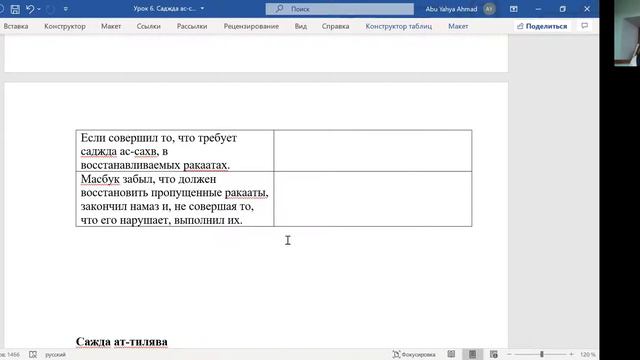Viewport: 640px width, 360px height.
Task: Click the text 'восстанавливаемых ракаатах.'
Action: coord(155,165)
